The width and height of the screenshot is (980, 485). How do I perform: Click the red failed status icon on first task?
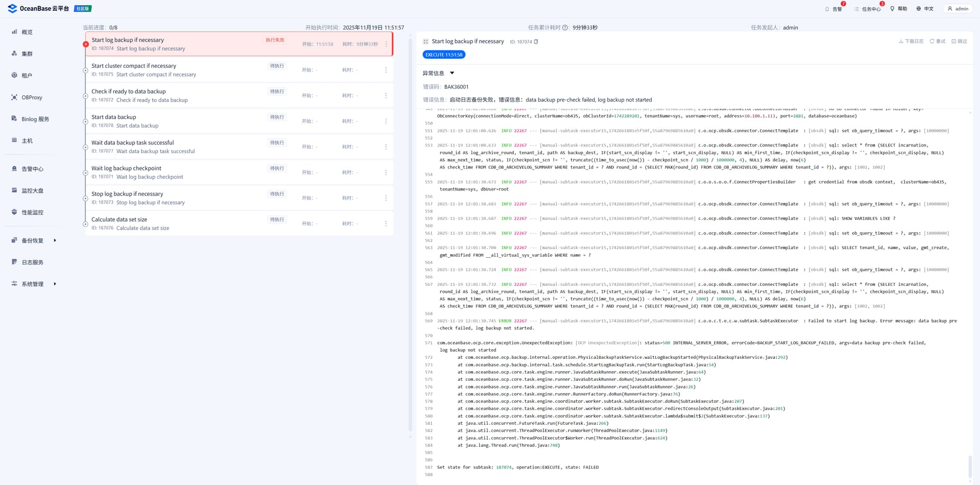[x=86, y=44]
